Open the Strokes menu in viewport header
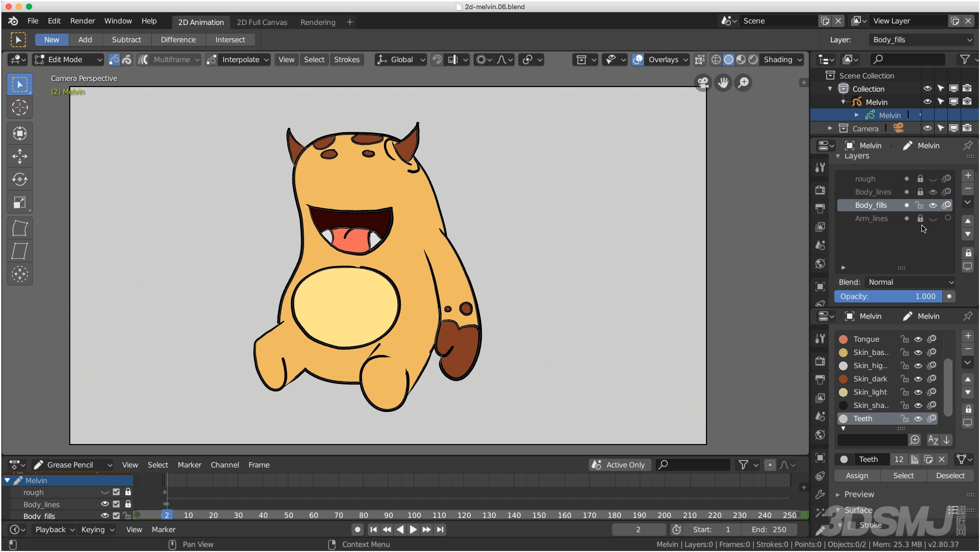Viewport: 980px width, 552px height. click(347, 60)
